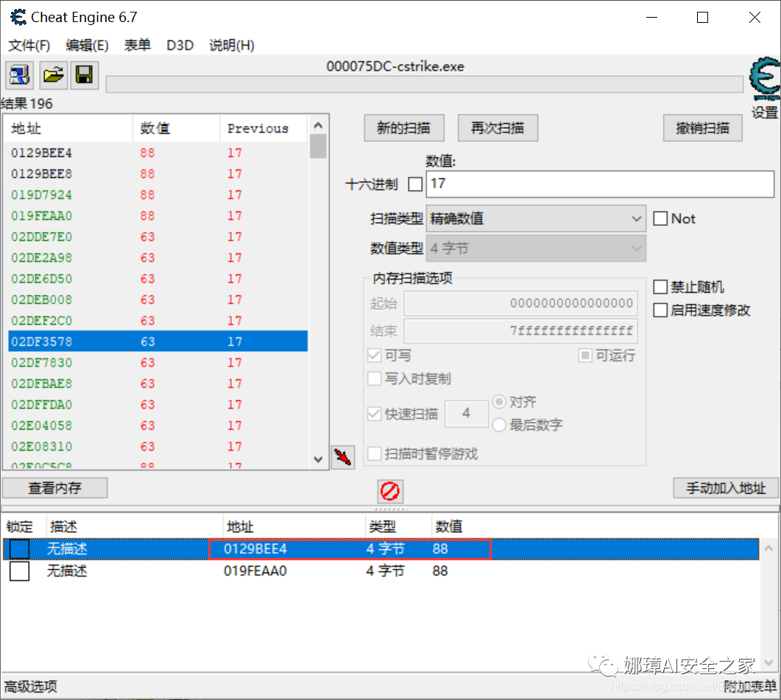Open the 表单 menu

point(138,46)
